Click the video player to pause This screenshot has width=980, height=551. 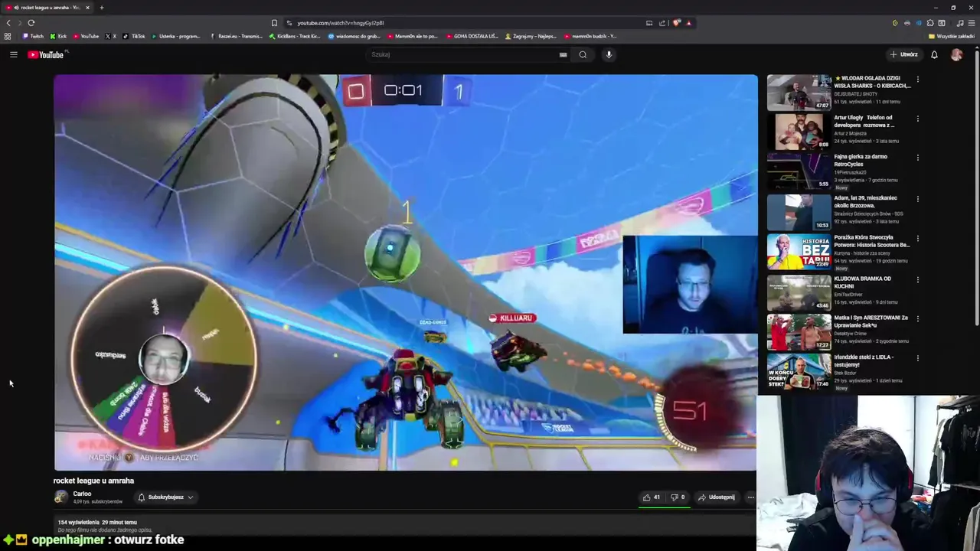pos(405,272)
